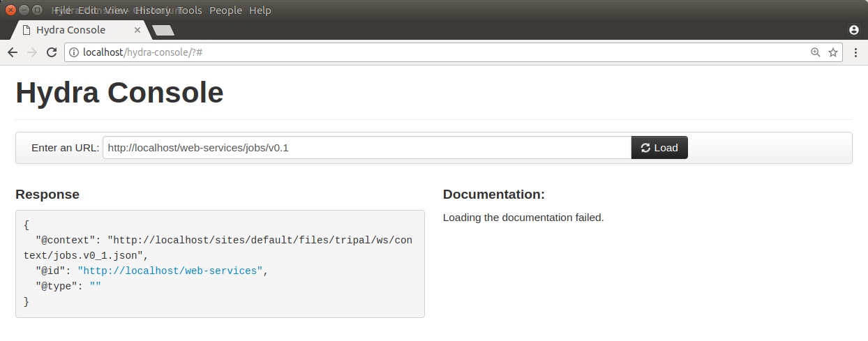Click the user profile avatar icon

[x=853, y=30]
